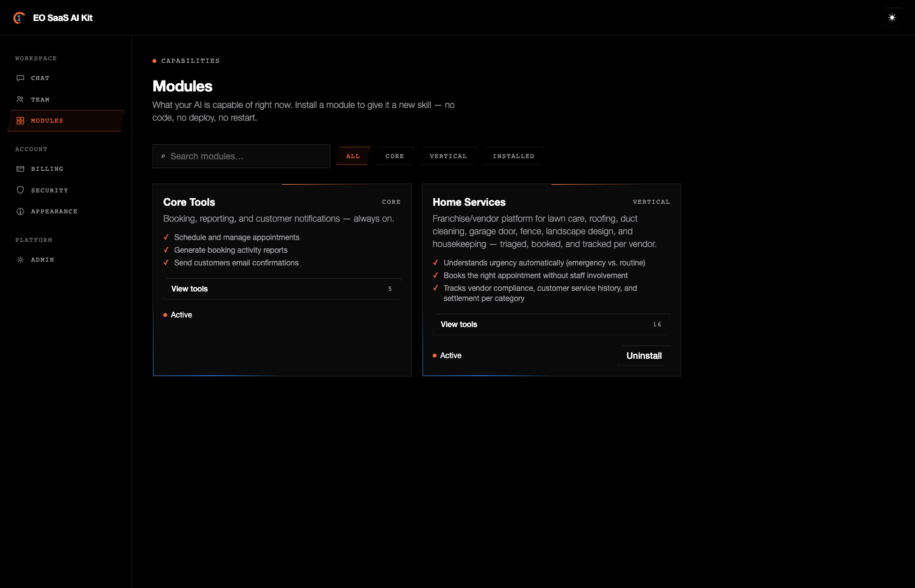Click the Home Services card title
The height and width of the screenshot is (588, 915).
469,202
